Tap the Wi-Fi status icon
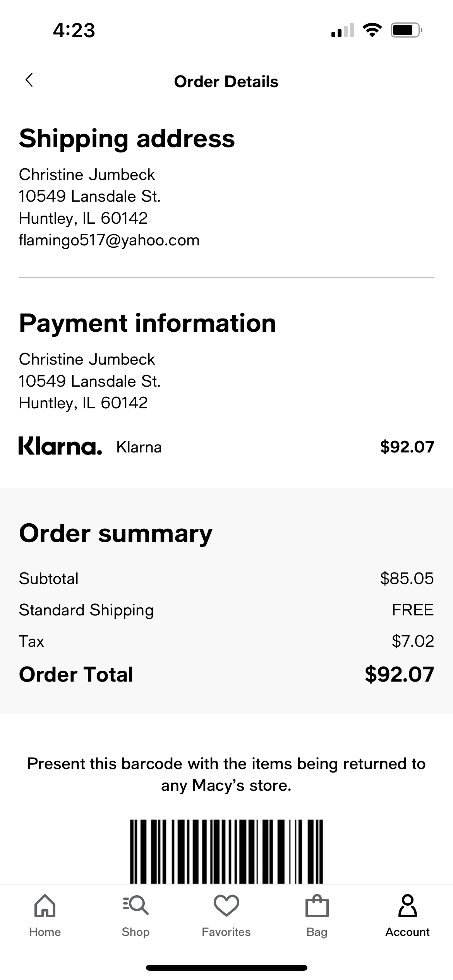Image resolution: width=453 pixels, height=980 pixels. pyautogui.click(x=372, y=30)
